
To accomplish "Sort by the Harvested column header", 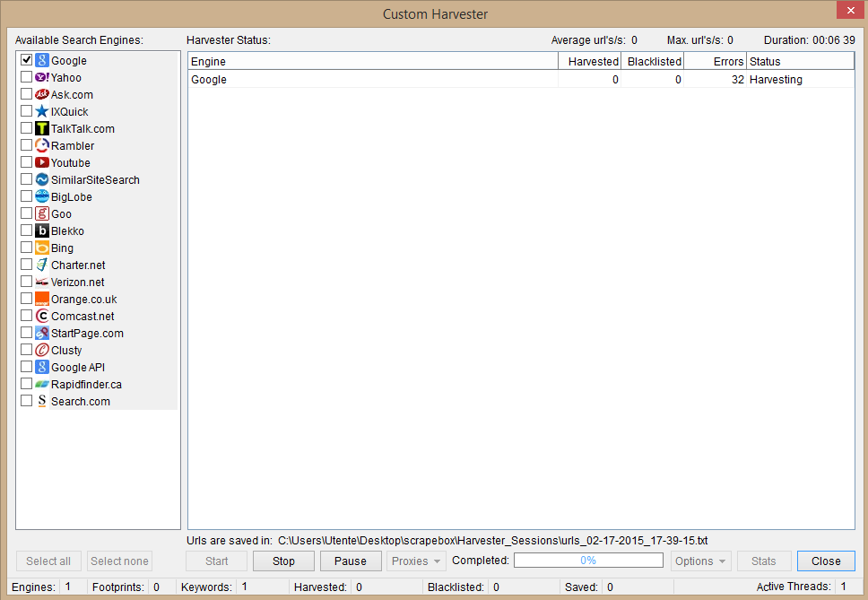I will coord(589,61).
